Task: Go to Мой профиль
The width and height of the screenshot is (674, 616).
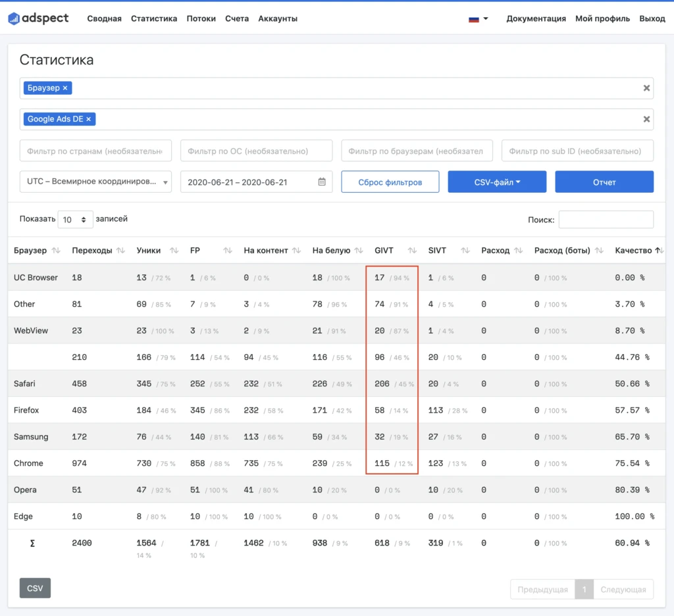Action: 602,18
